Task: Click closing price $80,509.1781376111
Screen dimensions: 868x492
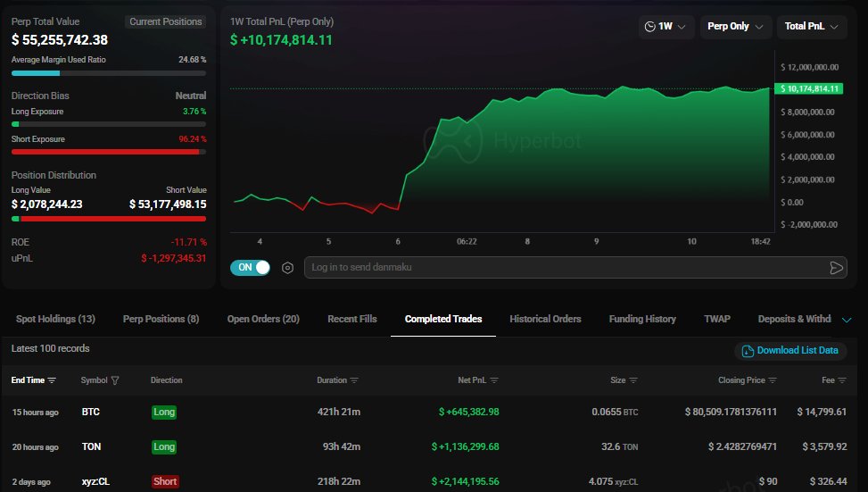Action: coord(731,413)
